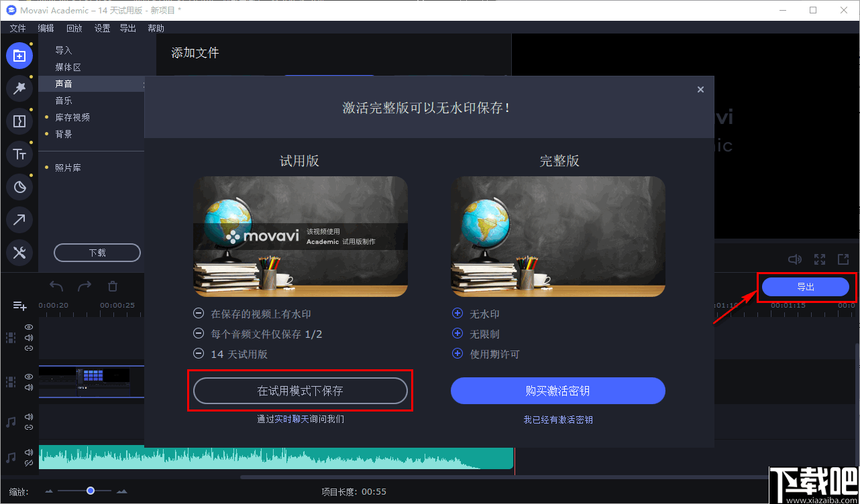Open the 帮助 menu

coord(156,28)
